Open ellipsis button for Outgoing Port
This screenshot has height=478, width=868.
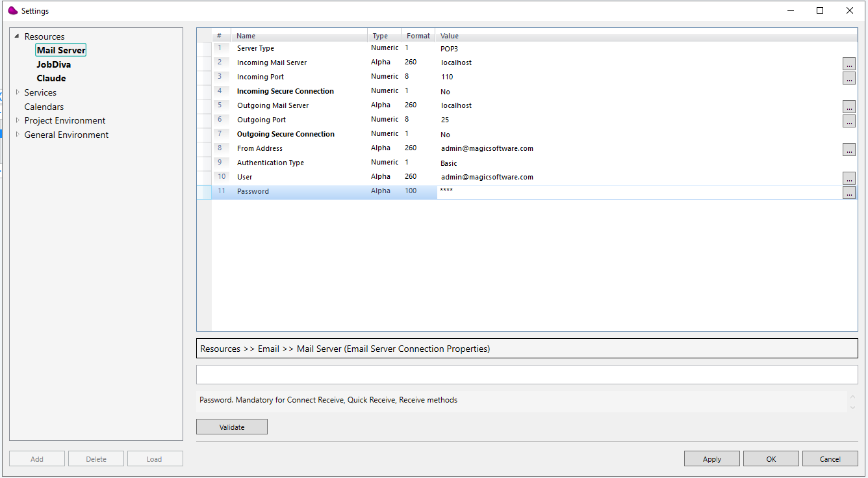click(x=849, y=120)
